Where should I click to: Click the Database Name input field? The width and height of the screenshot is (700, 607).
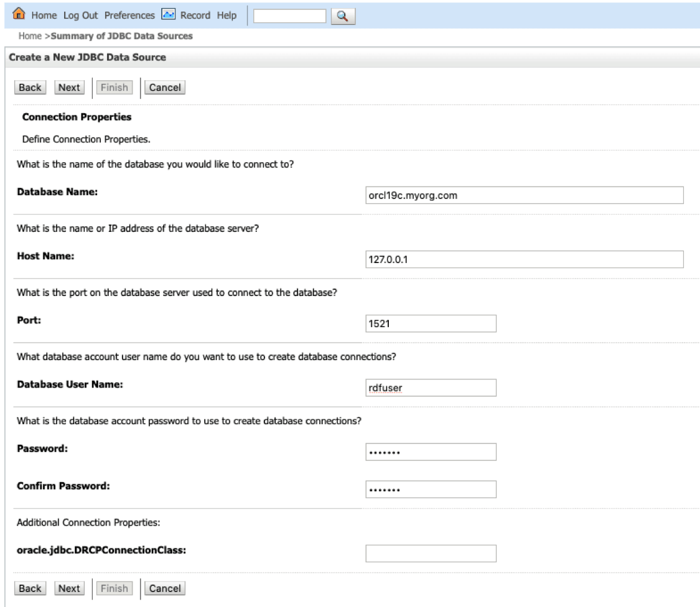coord(525,195)
